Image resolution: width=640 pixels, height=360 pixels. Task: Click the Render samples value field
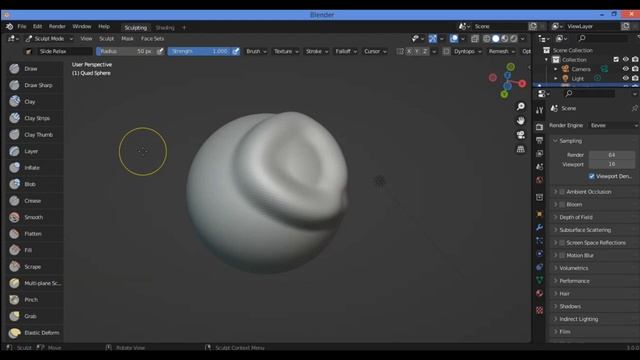tap(612, 155)
